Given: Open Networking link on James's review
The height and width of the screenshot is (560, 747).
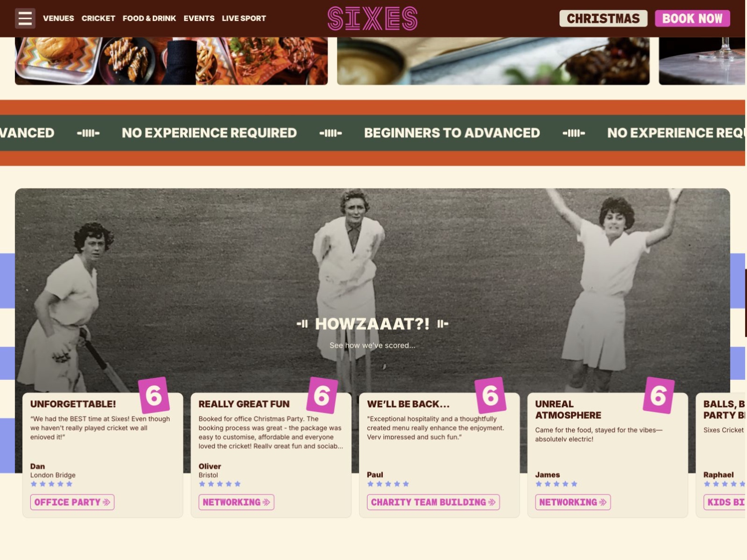Looking at the screenshot, I should click(x=573, y=502).
